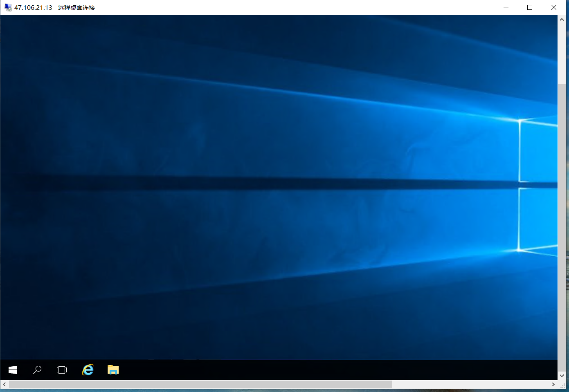Open Task View on the remote taskbar
569x392 pixels.
pyautogui.click(x=62, y=370)
